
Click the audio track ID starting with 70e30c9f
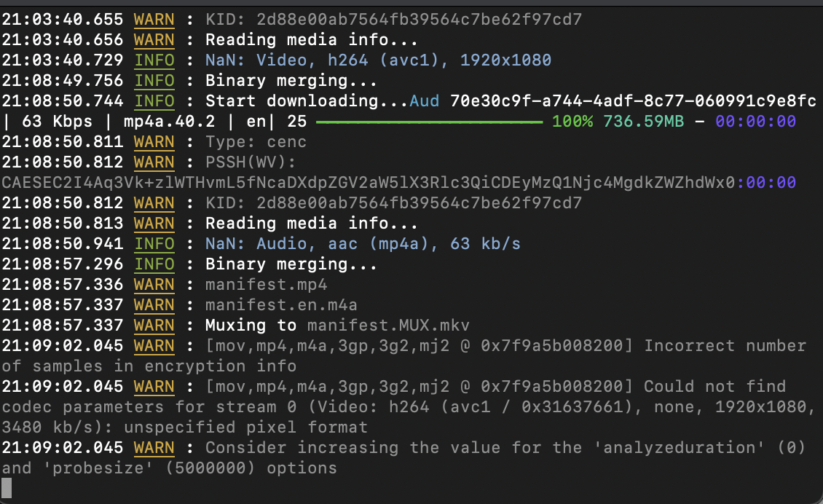[x=633, y=101]
